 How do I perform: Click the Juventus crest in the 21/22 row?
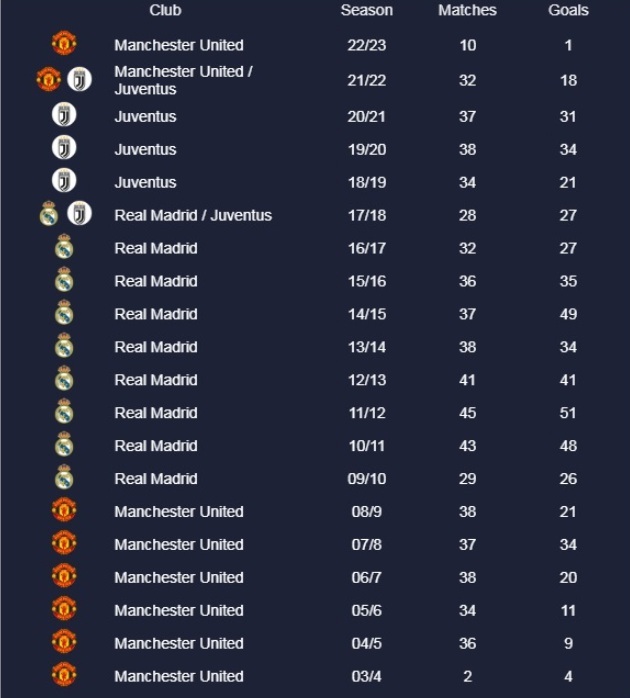[79, 80]
